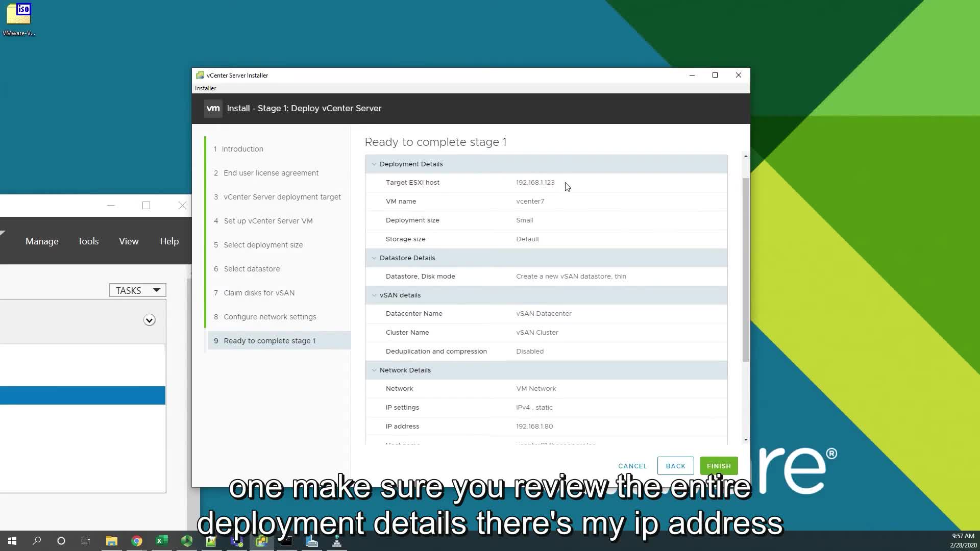Launch Google Chrome from the taskbar

136,541
